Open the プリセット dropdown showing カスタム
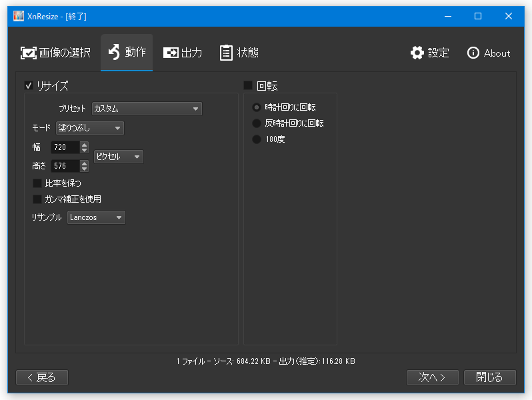Screen dimensions: 532x400 147,109
